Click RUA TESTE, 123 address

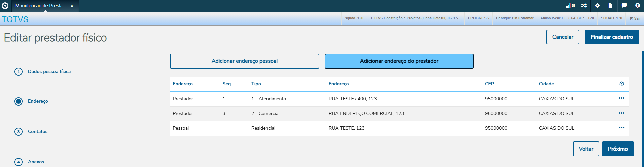pyautogui.click(x=347, y=128)
